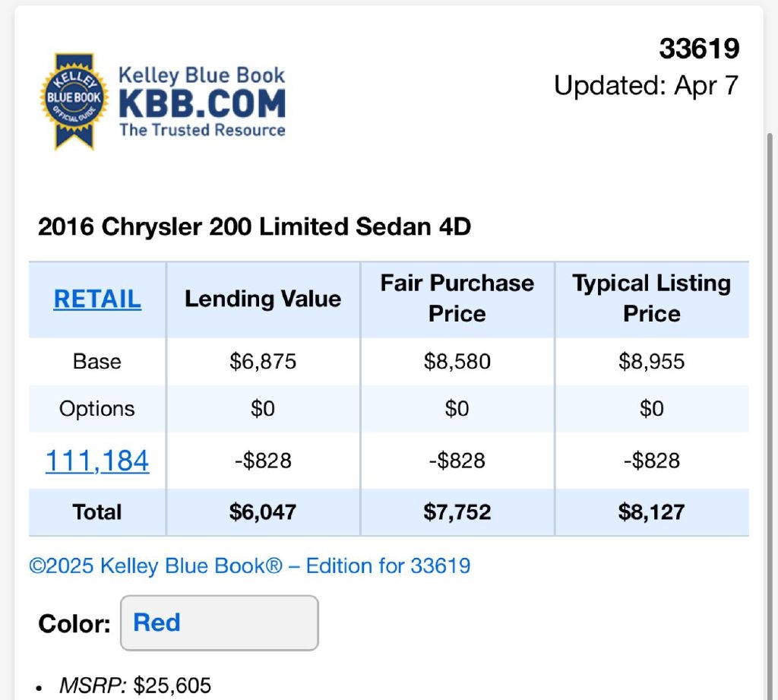778x700 pixels.
Task: Click the Fair Purchase Price total $7,752
Action: [457, 512]
